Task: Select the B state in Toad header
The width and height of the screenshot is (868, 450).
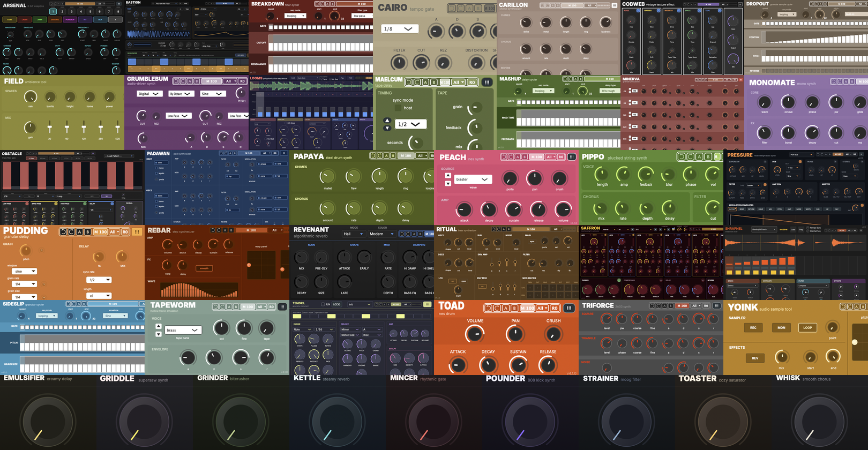Action: (x=514, y=308)
